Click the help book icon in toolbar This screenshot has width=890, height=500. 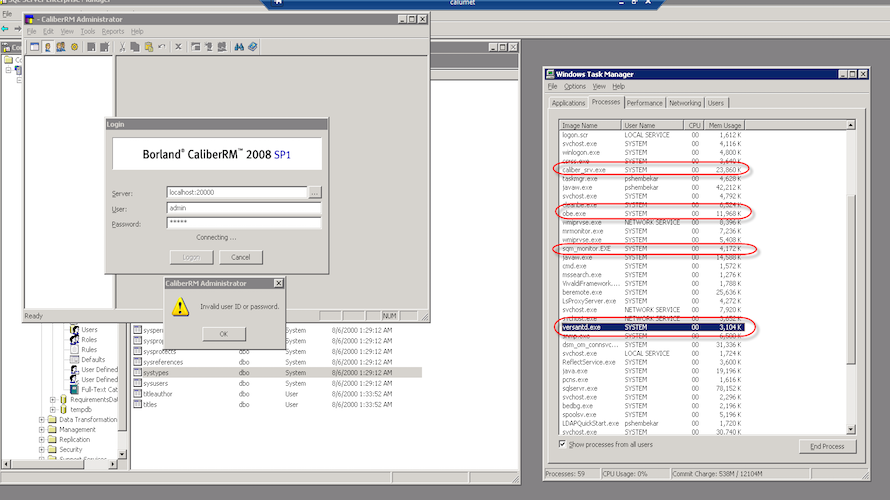[x=253, y=46]
